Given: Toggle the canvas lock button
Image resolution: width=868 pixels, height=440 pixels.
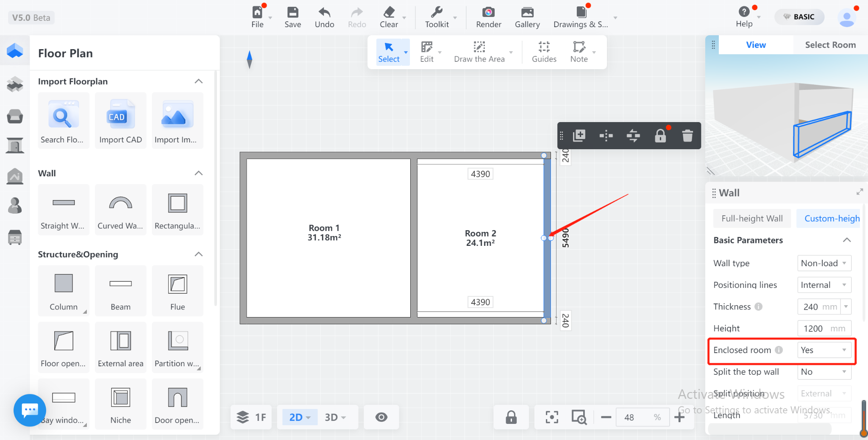Looking at the screenshot, I should point(511,417).
